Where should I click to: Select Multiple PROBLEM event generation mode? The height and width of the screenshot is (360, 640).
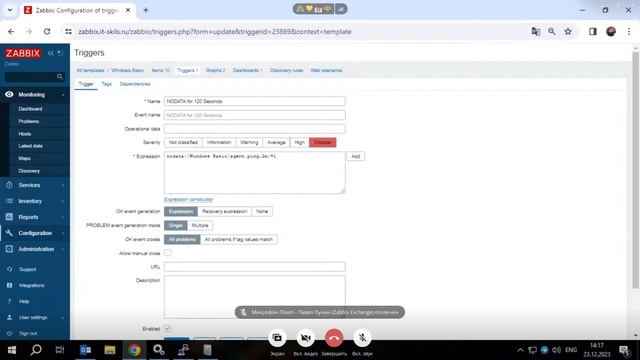pyautogui.click(x=200, y=225)
